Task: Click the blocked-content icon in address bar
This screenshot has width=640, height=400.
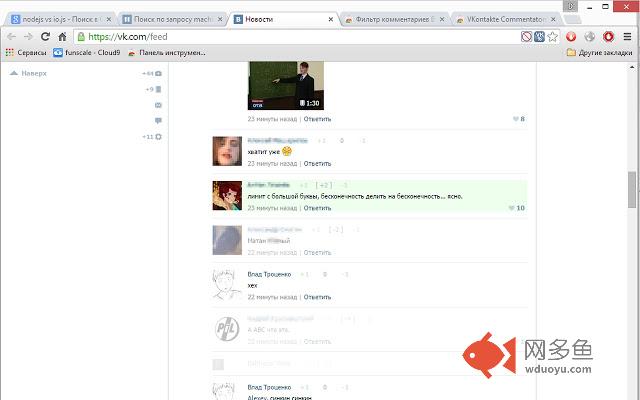Action: click(526, 37)
